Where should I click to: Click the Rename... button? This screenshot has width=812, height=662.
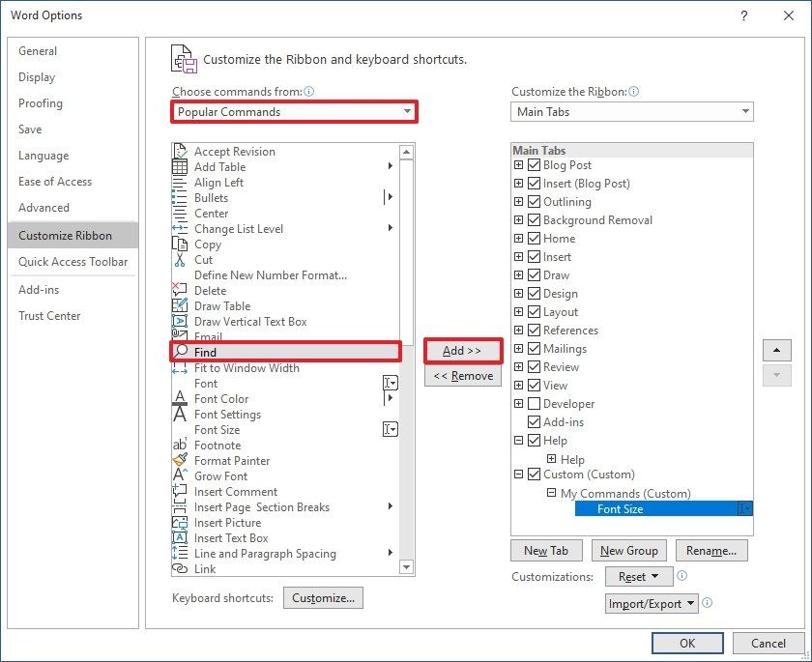click(711, 551)
